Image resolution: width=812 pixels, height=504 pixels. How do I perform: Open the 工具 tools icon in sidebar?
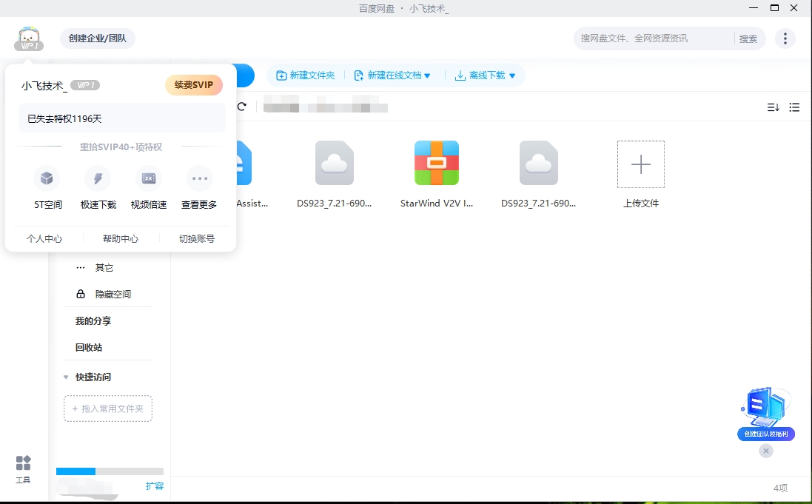click(23, 464)
